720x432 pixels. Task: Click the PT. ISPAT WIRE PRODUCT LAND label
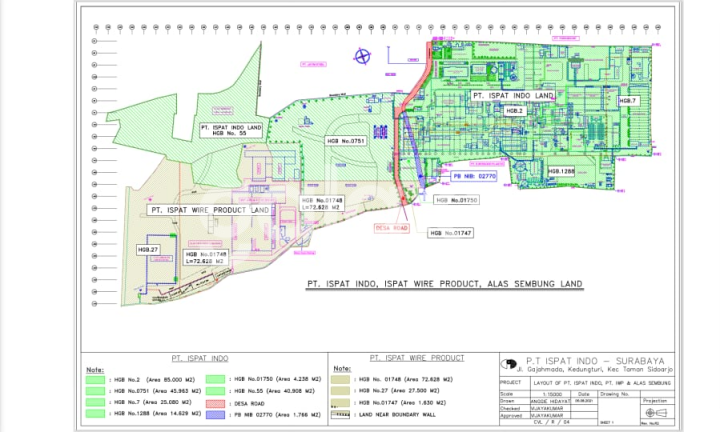(x=210, y=210)
